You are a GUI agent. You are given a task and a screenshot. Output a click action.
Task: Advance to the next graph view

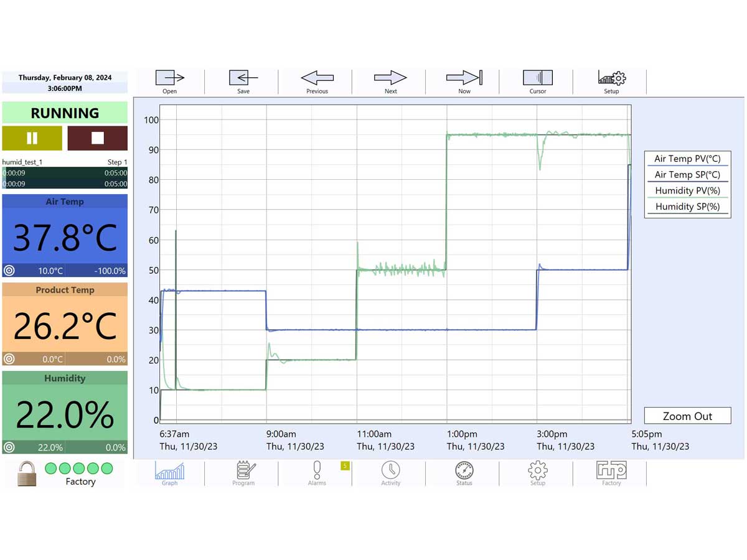pos(390,81)
